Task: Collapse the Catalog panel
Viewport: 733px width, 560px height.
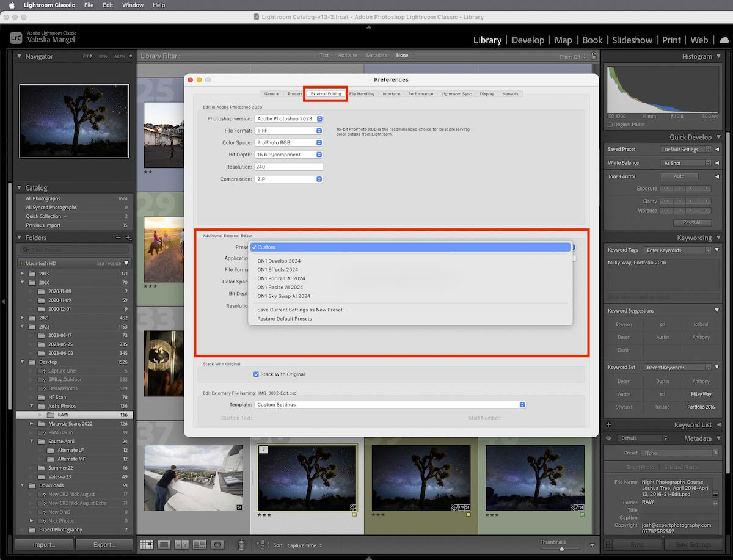Action: 20,187
